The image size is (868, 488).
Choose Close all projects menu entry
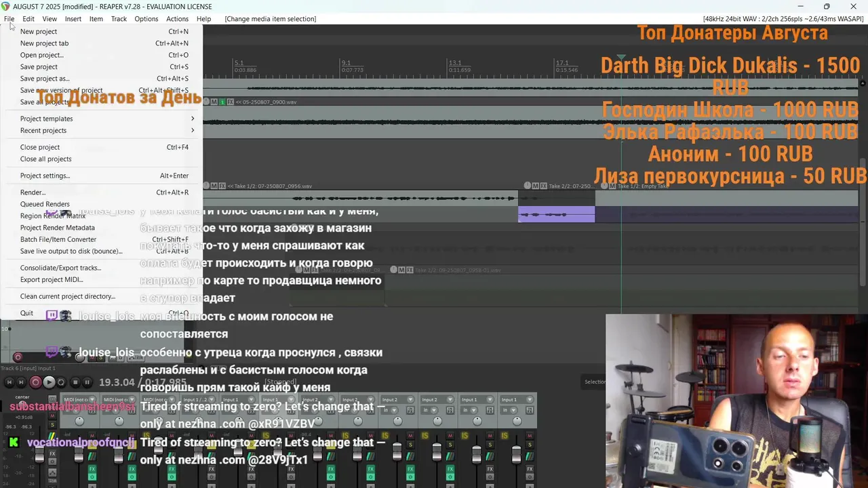(x=45, y=159)
